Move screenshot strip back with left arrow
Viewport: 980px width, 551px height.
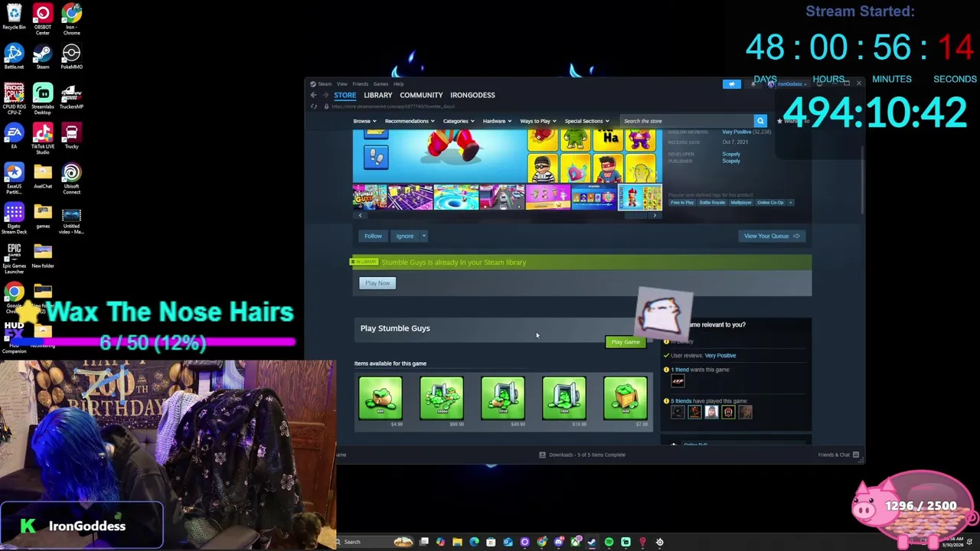360,216
